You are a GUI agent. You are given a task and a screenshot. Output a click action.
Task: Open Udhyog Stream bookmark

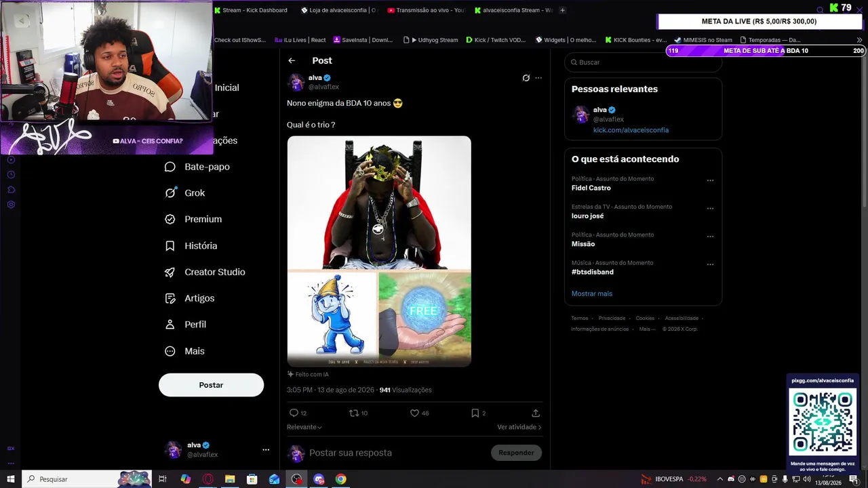430,40
